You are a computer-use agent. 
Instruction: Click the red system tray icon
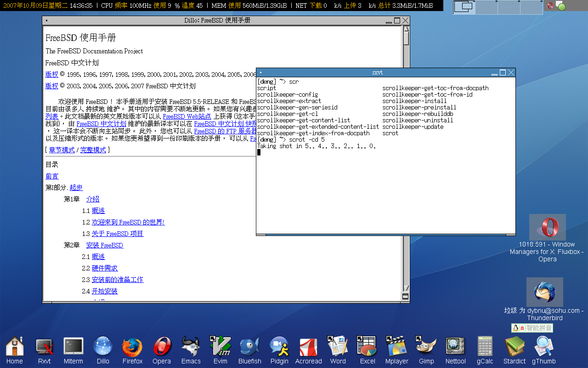pos(550,6)
